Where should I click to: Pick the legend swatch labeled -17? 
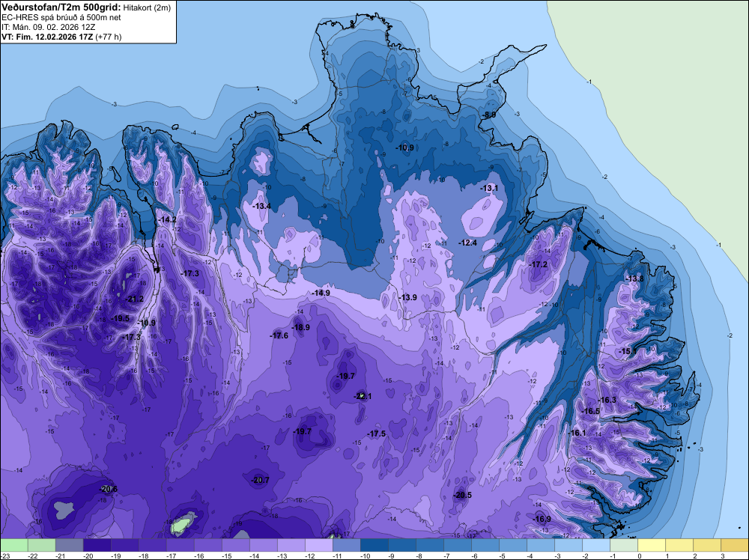coord(180,545)
